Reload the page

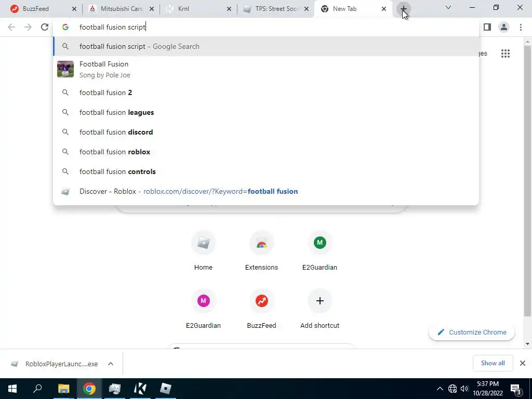point(45,27)
